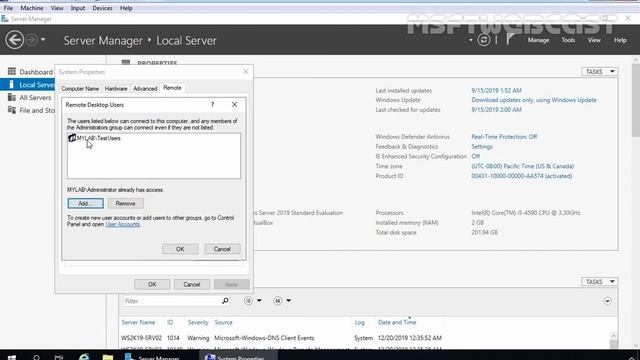Switch to the Hardware tab
The height and width of the screenshot is (360, 640).
pyautogui.click(x=116, y=89)
